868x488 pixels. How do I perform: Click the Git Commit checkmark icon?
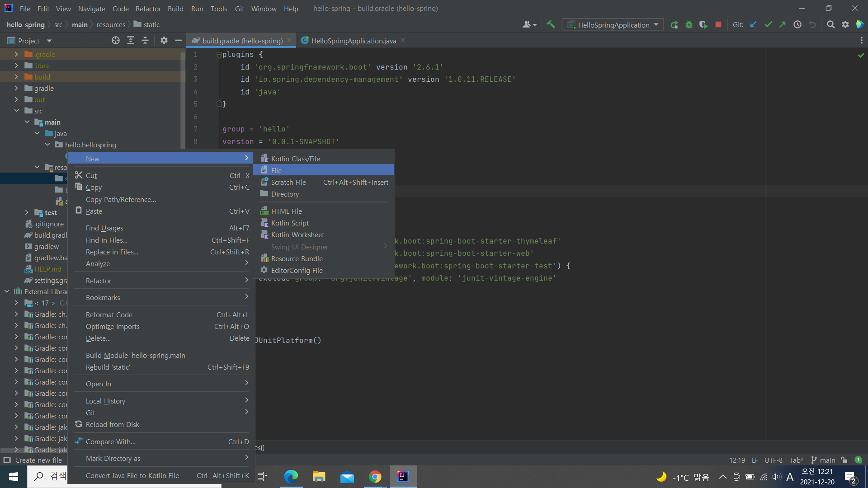point(768,25)
